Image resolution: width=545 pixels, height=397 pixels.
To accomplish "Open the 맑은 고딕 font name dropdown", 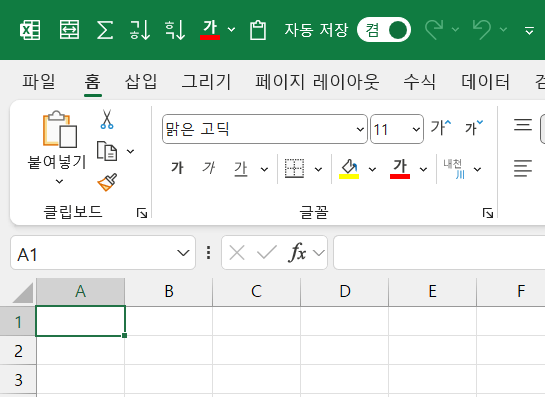I will [x=360, y=129].
